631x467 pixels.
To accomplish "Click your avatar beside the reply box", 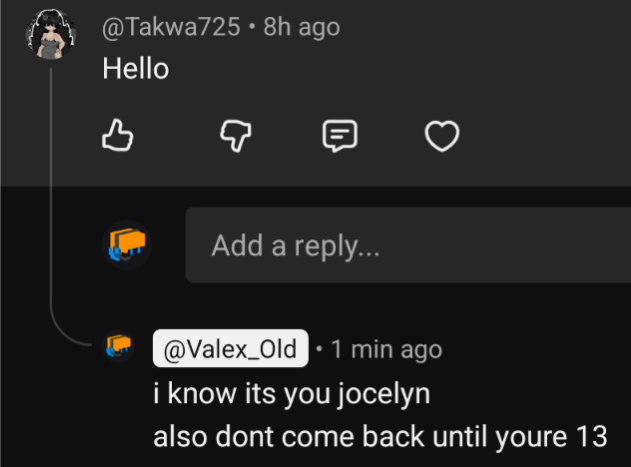I will (x=127, y=245).
